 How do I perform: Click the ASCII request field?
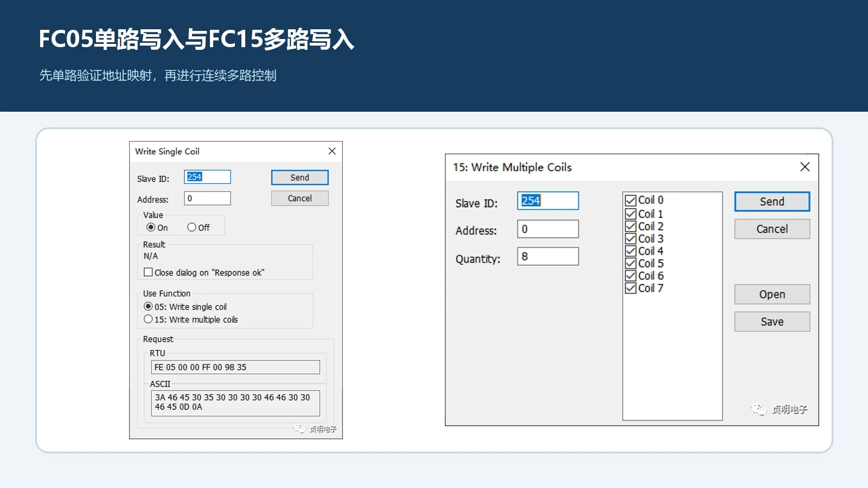coord(235,403)
